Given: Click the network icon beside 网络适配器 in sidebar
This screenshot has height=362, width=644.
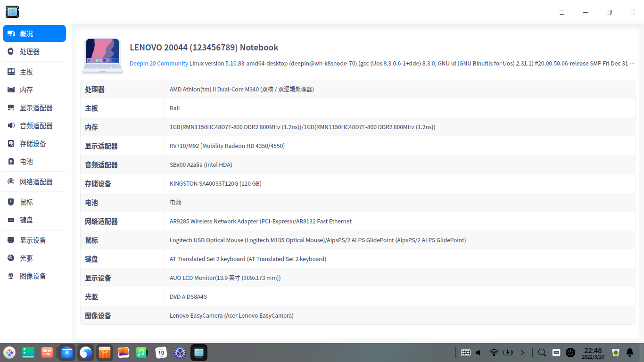Looking at the screenshot, I should 11,182.
